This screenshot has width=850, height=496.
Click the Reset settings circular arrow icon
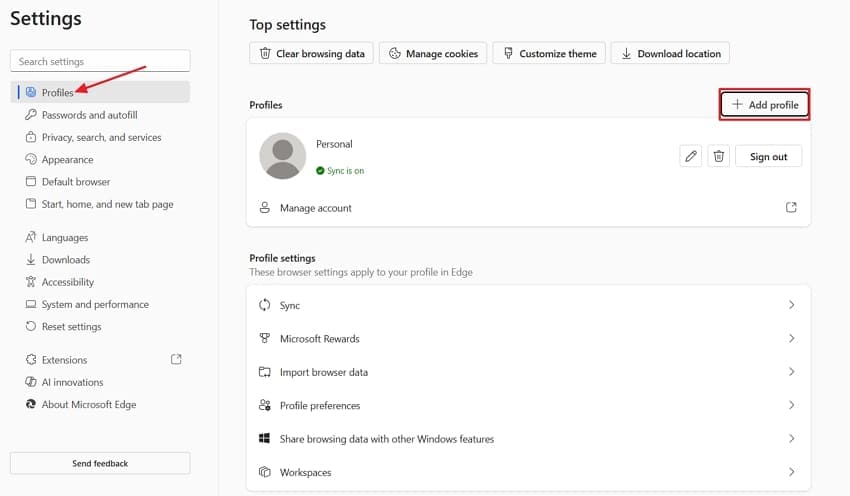tap(31, 326)
